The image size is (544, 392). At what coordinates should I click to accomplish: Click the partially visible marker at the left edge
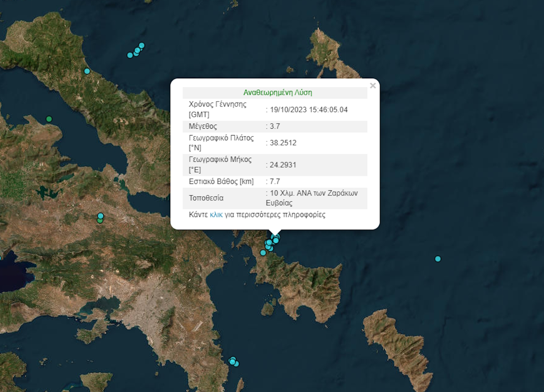point(0,258)
